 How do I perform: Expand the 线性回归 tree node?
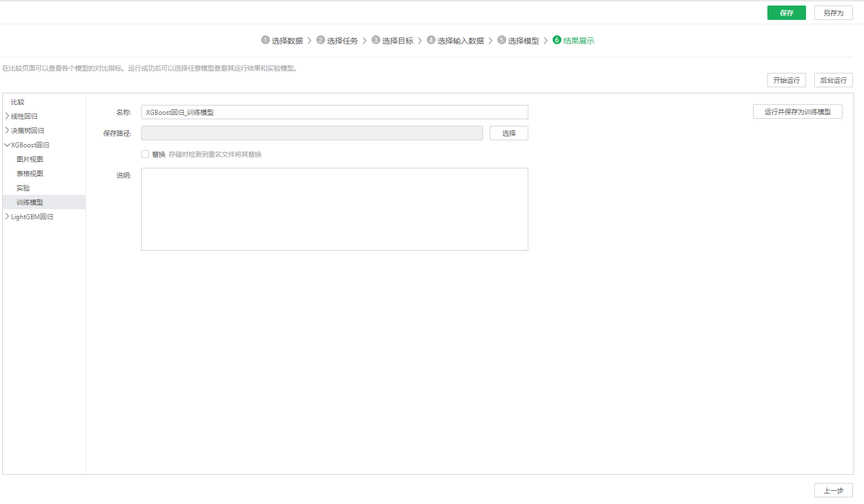[7, 116]
